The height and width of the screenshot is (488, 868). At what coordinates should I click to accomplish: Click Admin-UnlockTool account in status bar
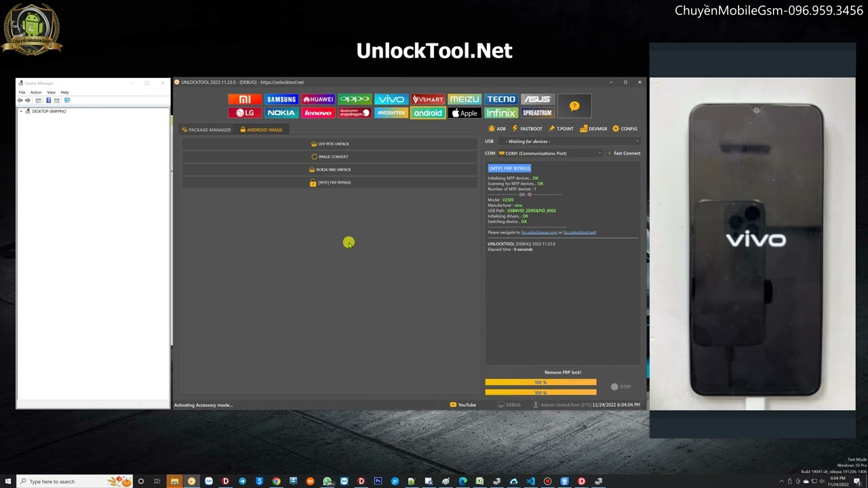point(561,405)
